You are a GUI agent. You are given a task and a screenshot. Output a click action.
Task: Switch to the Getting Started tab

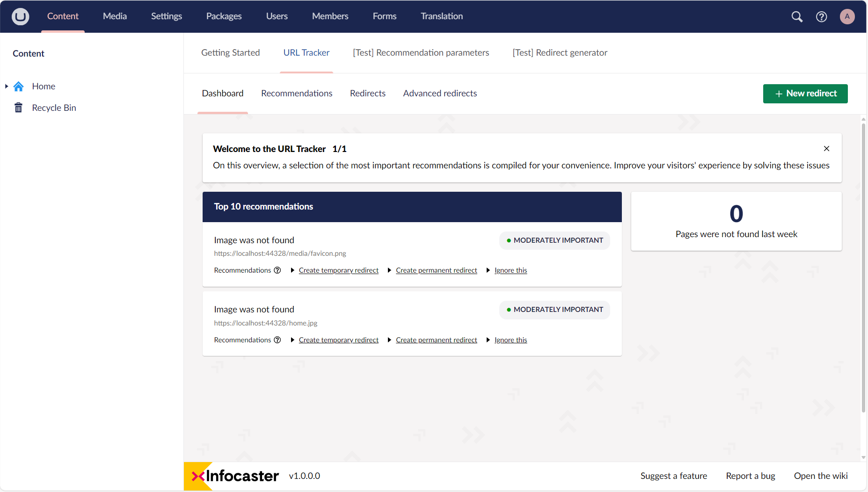[x=230, y=52]
